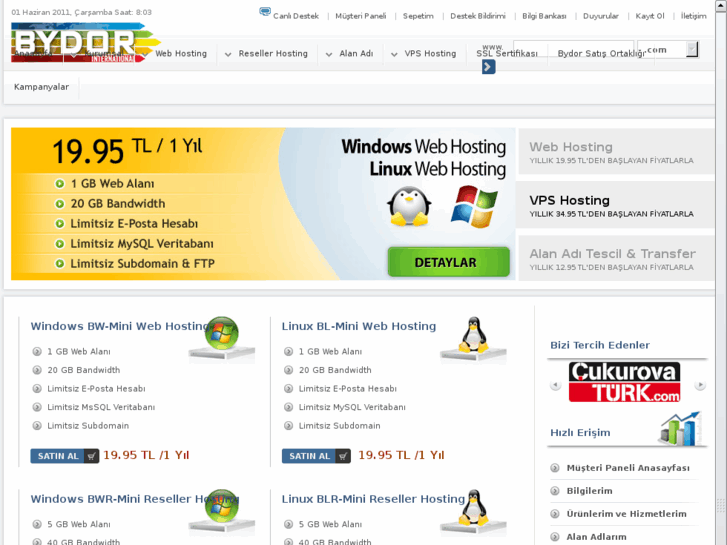Click SATIN AL for Linux BL-Mini hosting
Image resolution: width=727 pixels, height=545 pixels.
(316, 456)
